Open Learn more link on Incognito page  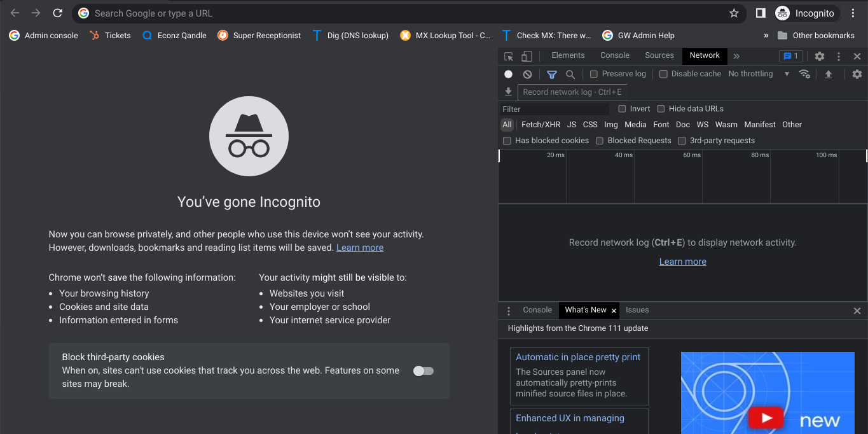(360, 248)
